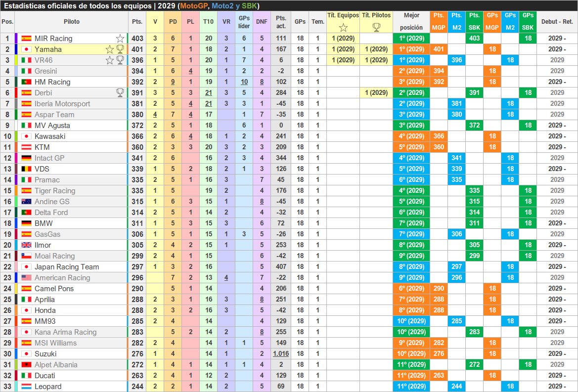Viewport: 578px width, 392px height.
Task: Sort by the Pts. column header
Action: 137,22
